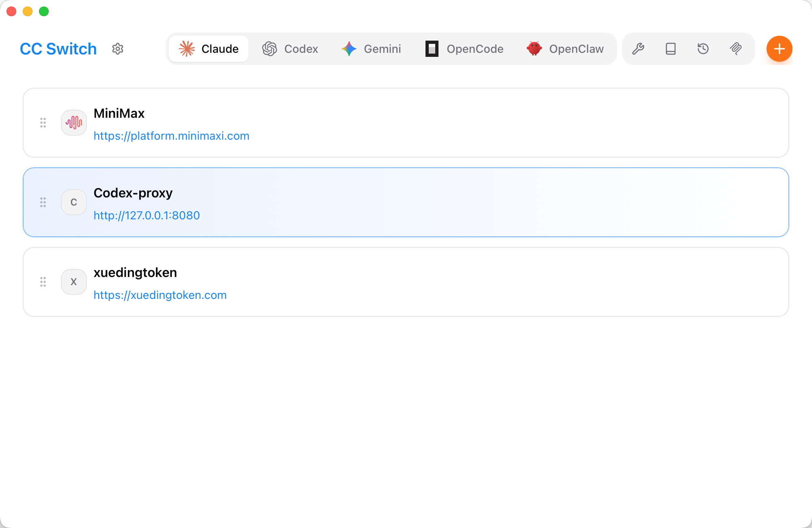Image resolution: width=812 pixels, height=528 pixels.
Task: Maximize the window with the green button
Action: (44, 11)
